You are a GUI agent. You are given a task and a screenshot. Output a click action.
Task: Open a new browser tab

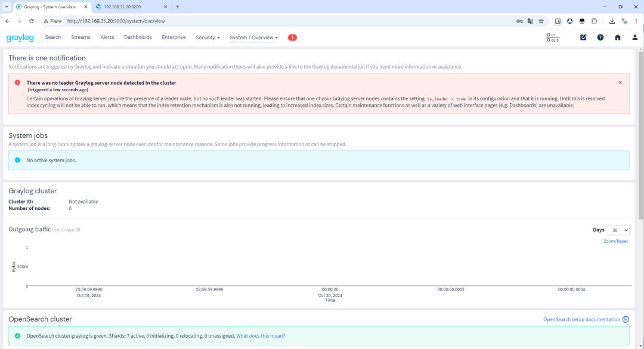pyautogui.click(x=178, y=7)
